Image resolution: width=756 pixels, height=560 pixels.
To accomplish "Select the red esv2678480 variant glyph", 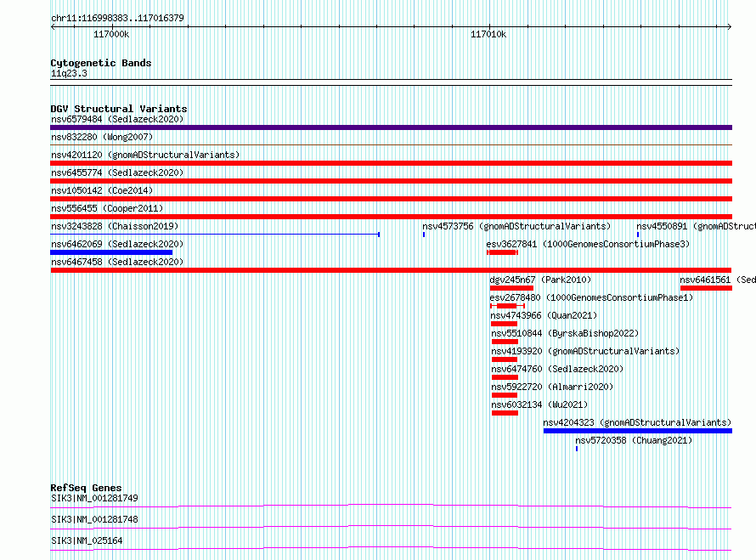I will (x=507, y=306).
